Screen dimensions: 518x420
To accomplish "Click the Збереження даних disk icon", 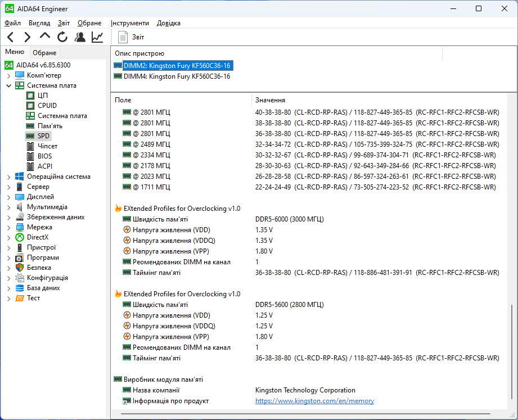I will [x=20, y=217].
